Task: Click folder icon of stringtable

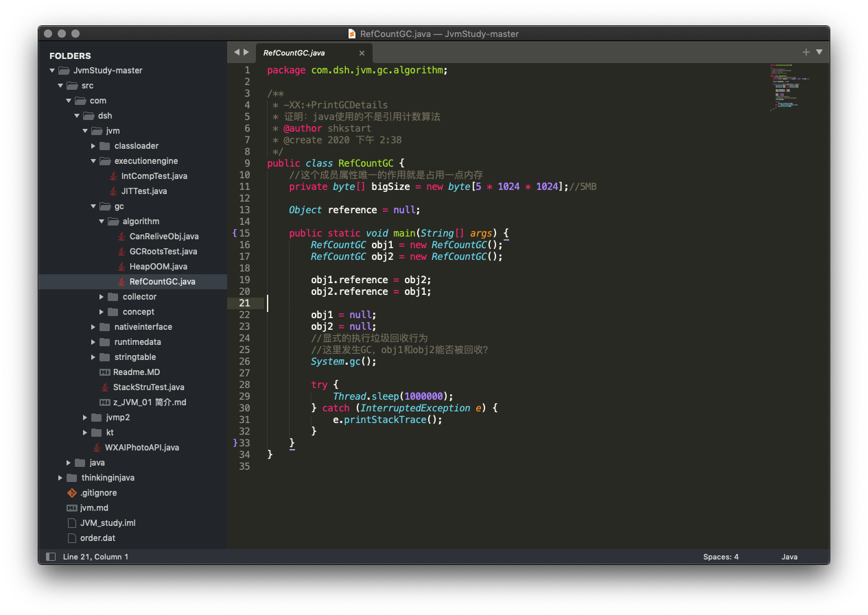Action: click(x=104, y=357)
